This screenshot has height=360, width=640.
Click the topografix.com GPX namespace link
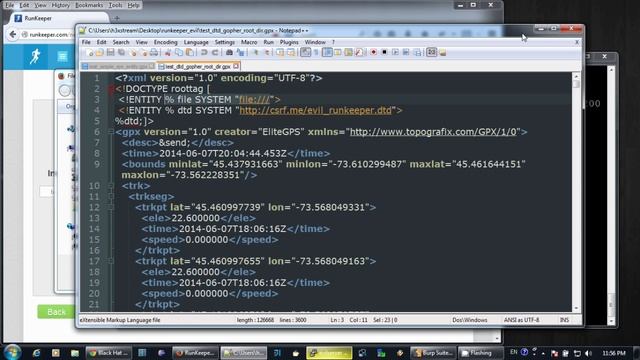coord(433,132)
